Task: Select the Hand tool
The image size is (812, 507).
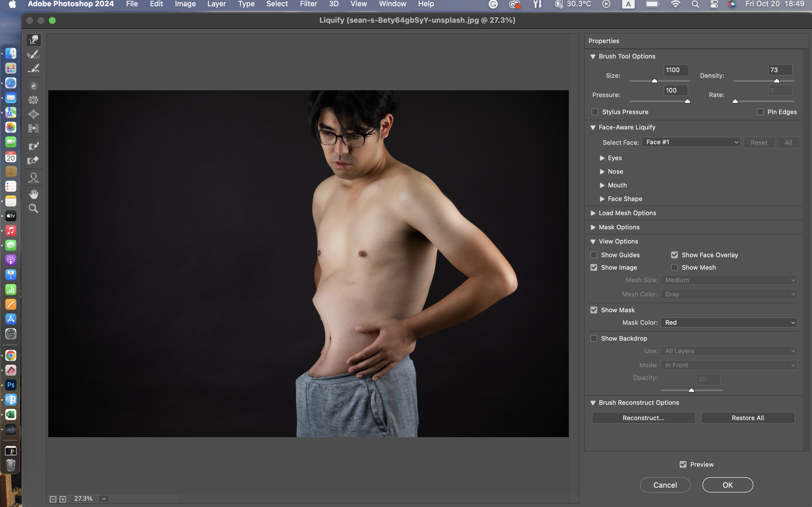Action: click(34, 194)
